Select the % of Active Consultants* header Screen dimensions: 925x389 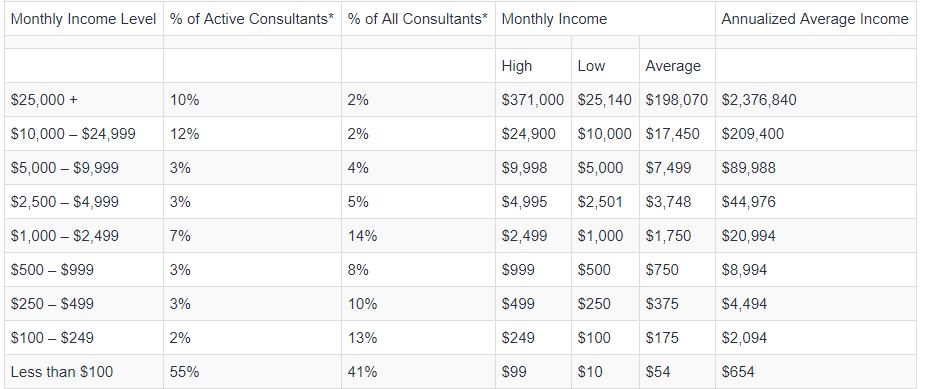[x=252, y=19]
